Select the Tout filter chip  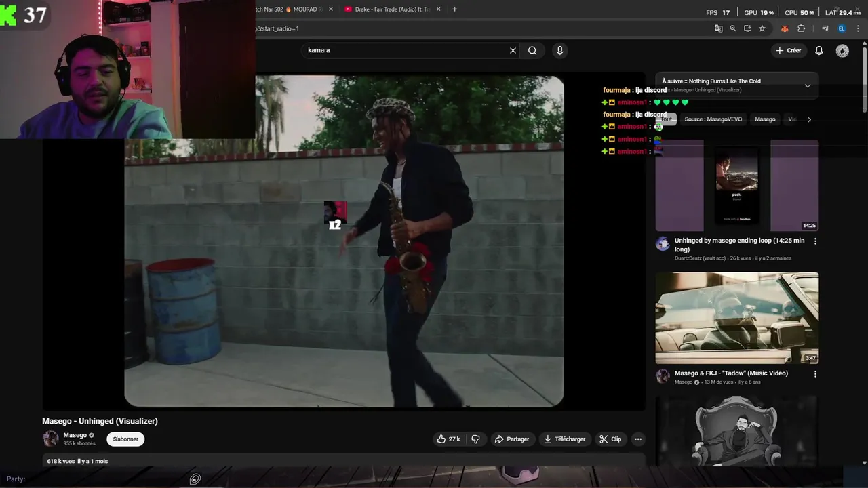click(x=667, y=119)
